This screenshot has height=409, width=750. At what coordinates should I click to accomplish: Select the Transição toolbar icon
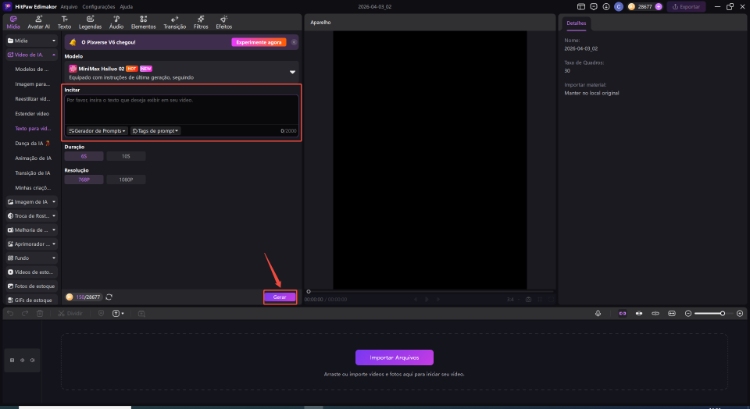[x=175, y=21]
